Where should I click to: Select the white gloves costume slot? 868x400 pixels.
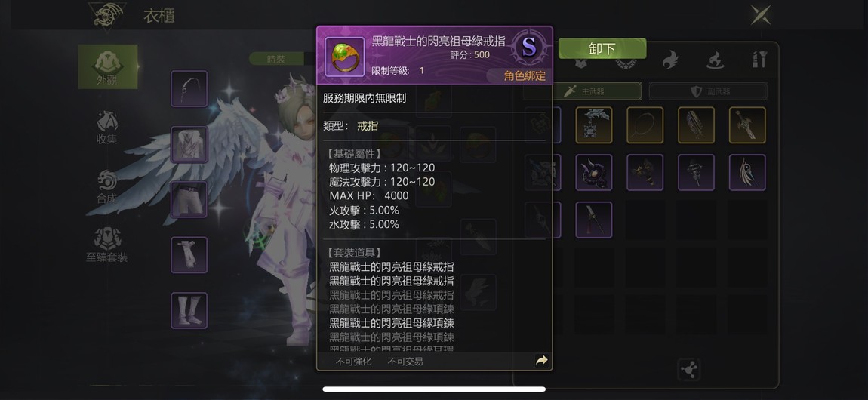click(x=189, y=255)
